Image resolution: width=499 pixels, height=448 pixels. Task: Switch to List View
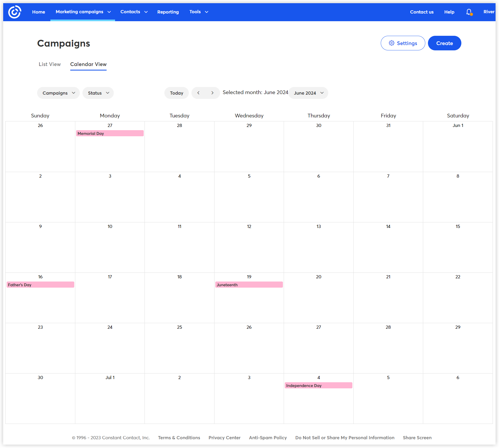(50, 64)
